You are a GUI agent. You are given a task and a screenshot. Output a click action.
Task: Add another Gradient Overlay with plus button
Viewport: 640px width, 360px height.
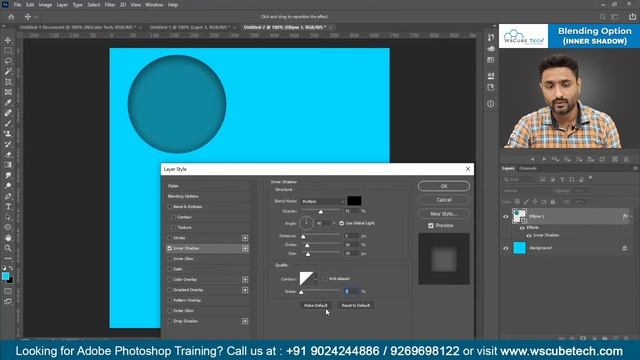(x=245, y=290)
